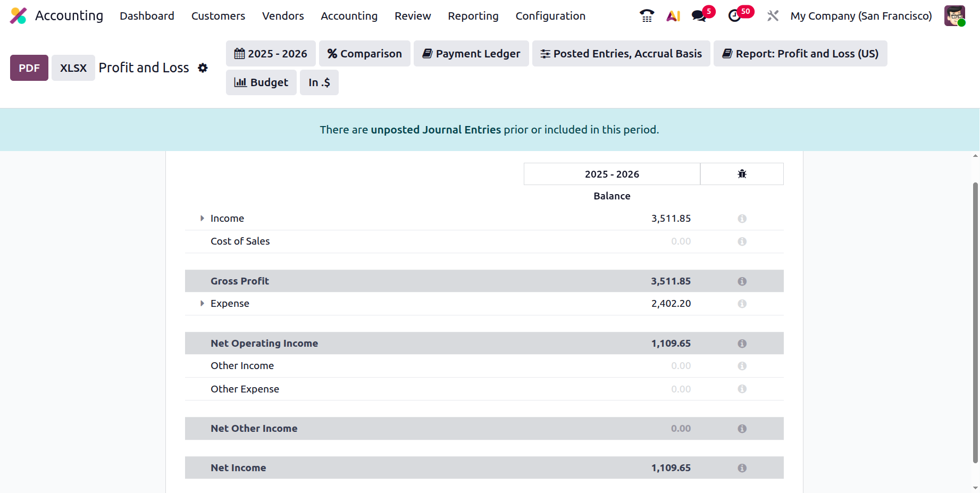Viewport: 980px width, 493px height.
Task: Click the gear icon beside Profit and Loss
Action: [x=203, y=68]
